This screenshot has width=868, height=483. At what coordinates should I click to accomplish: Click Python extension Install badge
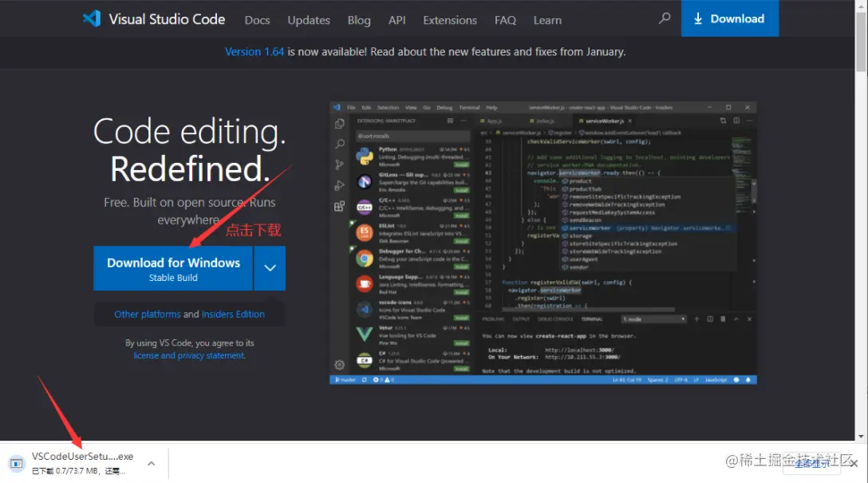pos(462,164)
